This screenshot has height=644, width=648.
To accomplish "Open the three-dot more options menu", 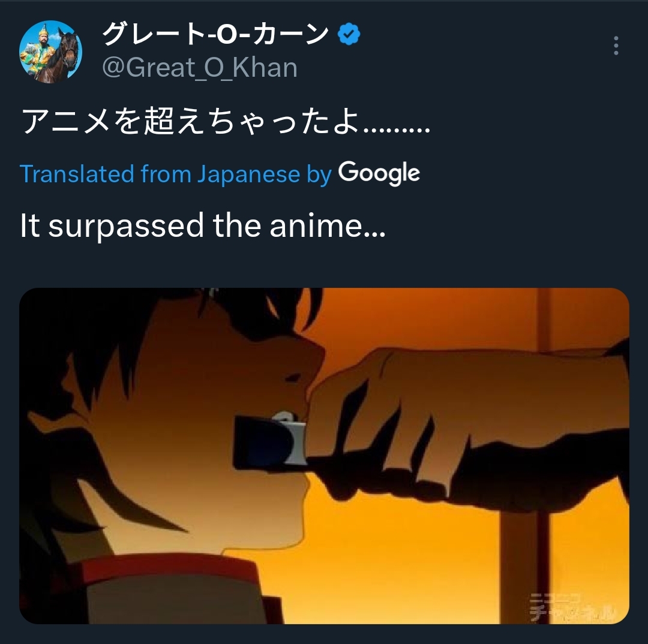I will coord(616,46).
